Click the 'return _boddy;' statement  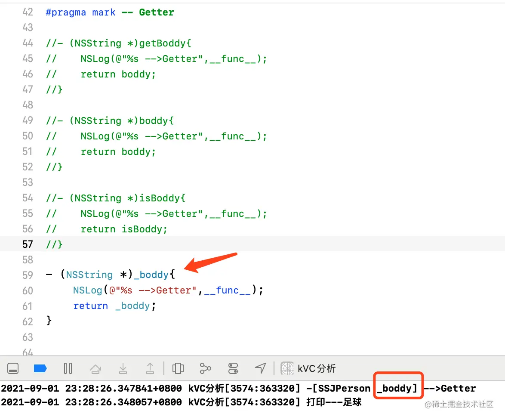115,306
